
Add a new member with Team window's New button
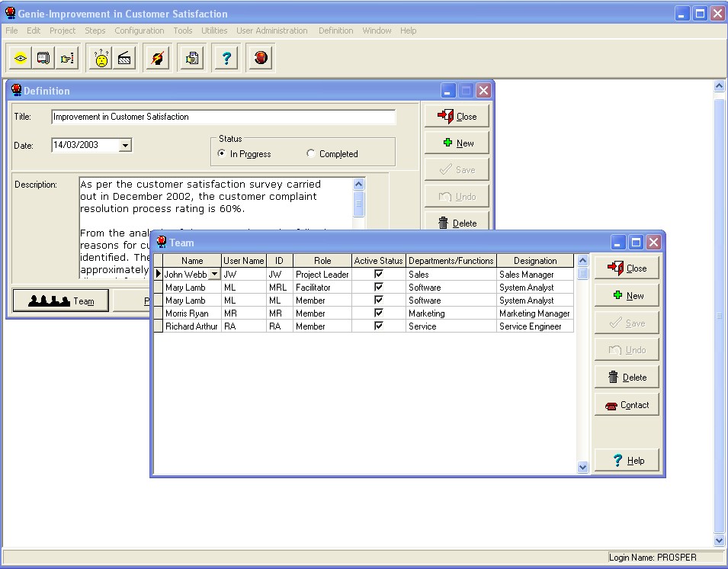point(627,295)
